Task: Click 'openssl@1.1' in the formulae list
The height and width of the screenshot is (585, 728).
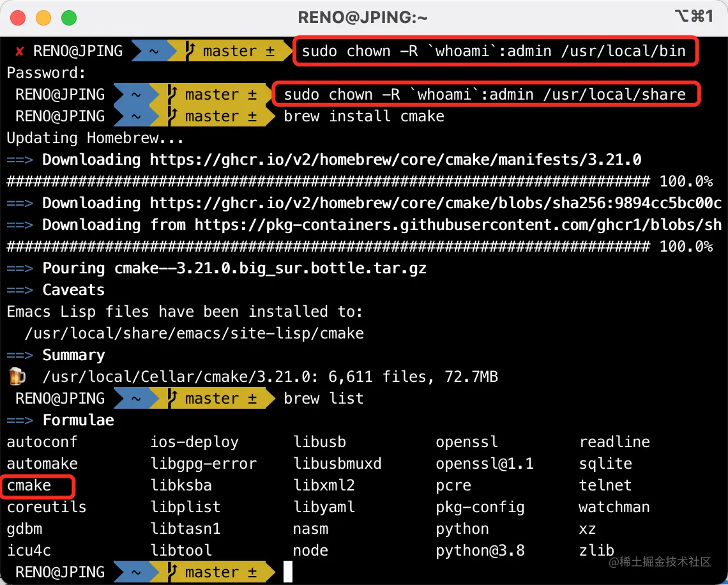Action: (485, 464)
